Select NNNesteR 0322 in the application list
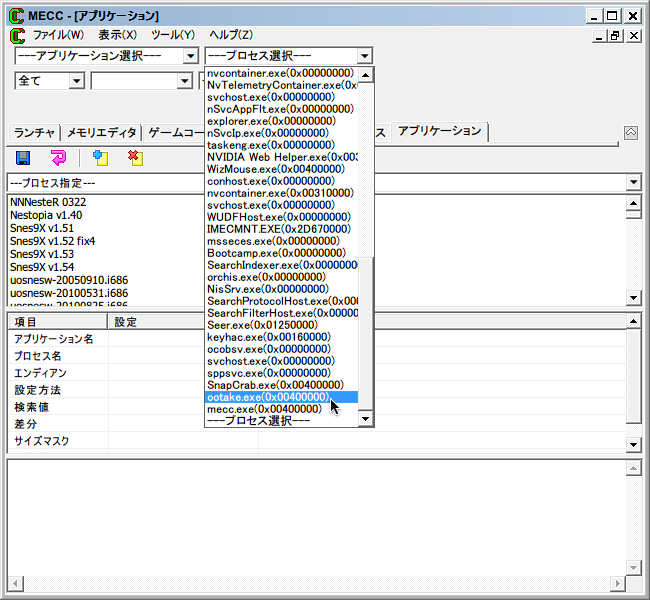650x600 pixels. 48,202
